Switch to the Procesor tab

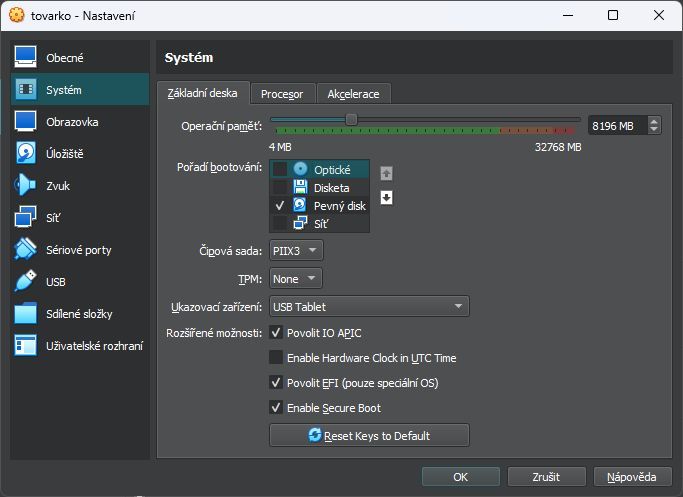tap(282, 94)
